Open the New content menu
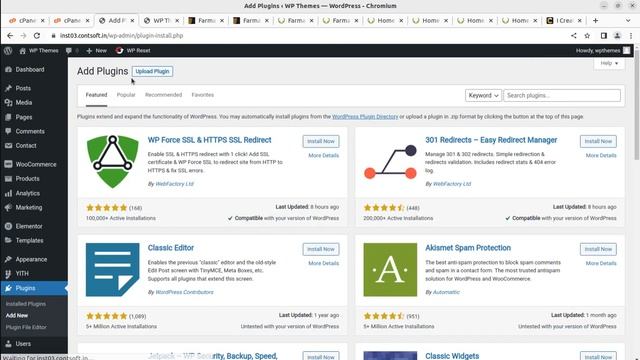Image resolution: width=640 pixels, height=360 pixels. (x=97, y=51)
